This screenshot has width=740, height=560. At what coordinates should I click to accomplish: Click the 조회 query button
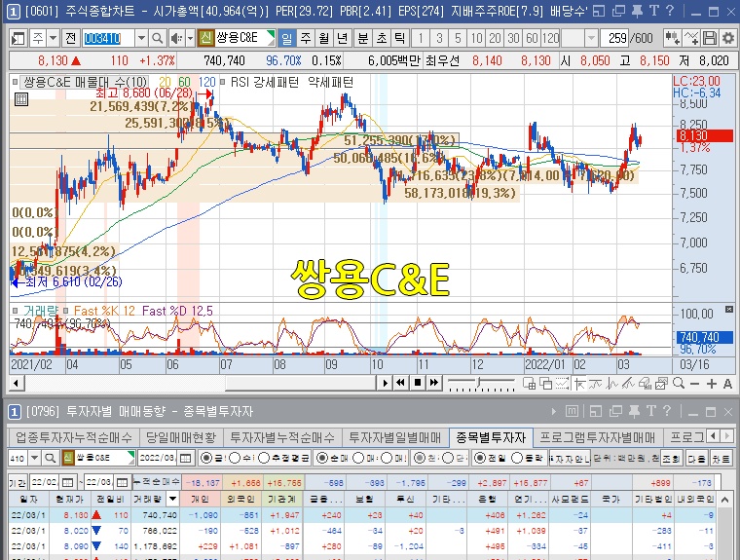671,458
